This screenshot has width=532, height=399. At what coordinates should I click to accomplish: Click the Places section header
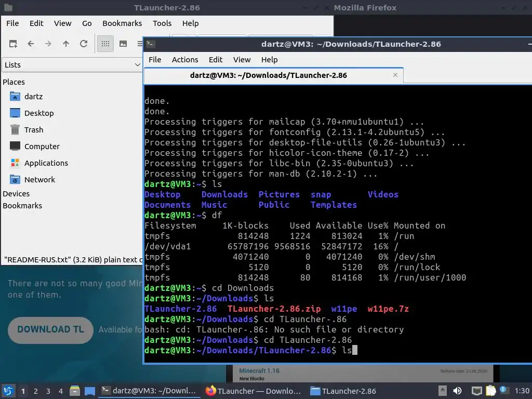tap(14, 82)
